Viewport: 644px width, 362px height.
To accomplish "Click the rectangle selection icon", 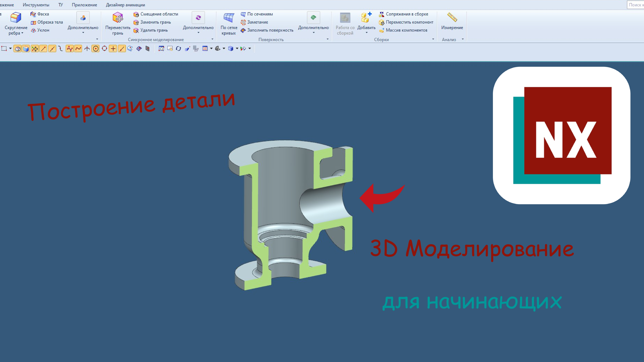I will click(x=4, y=49).
